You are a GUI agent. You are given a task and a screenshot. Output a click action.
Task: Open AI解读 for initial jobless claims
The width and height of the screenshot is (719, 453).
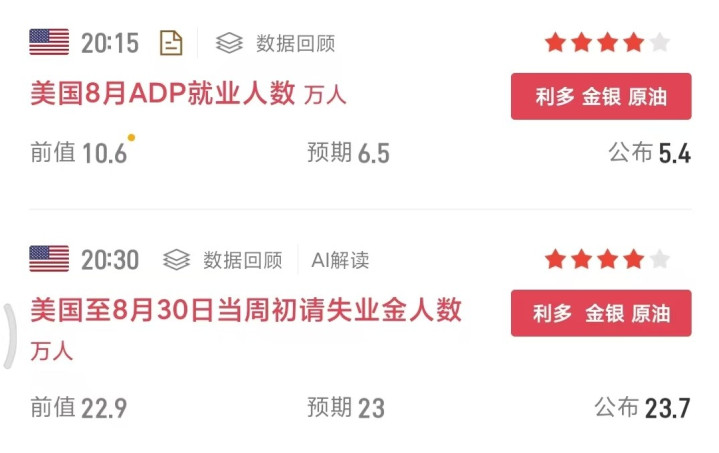(340, 260)
